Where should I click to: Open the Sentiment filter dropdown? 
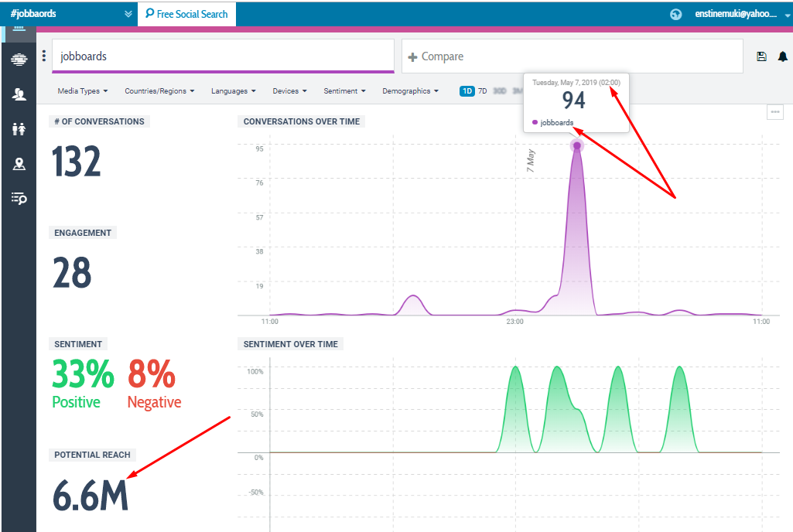[x=344, y=91]
